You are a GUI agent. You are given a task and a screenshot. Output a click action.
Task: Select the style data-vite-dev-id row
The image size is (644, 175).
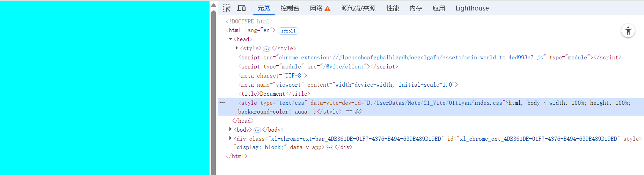[x=431, y=107]
